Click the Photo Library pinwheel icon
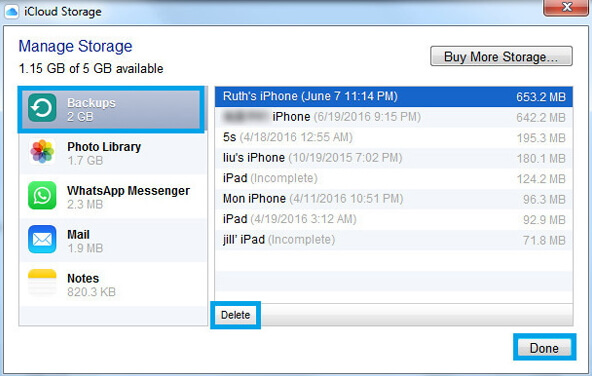 click(x=42, y=152)
